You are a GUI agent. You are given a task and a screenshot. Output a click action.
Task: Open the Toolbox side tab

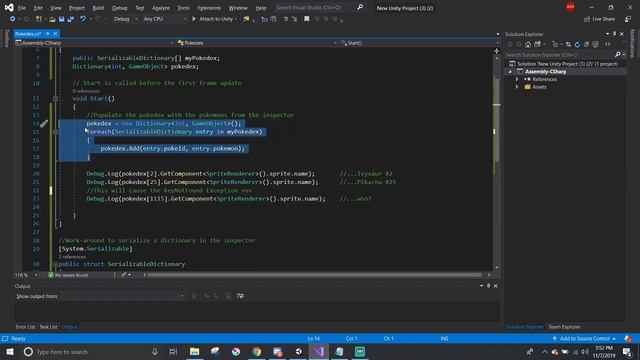[6, 38]
